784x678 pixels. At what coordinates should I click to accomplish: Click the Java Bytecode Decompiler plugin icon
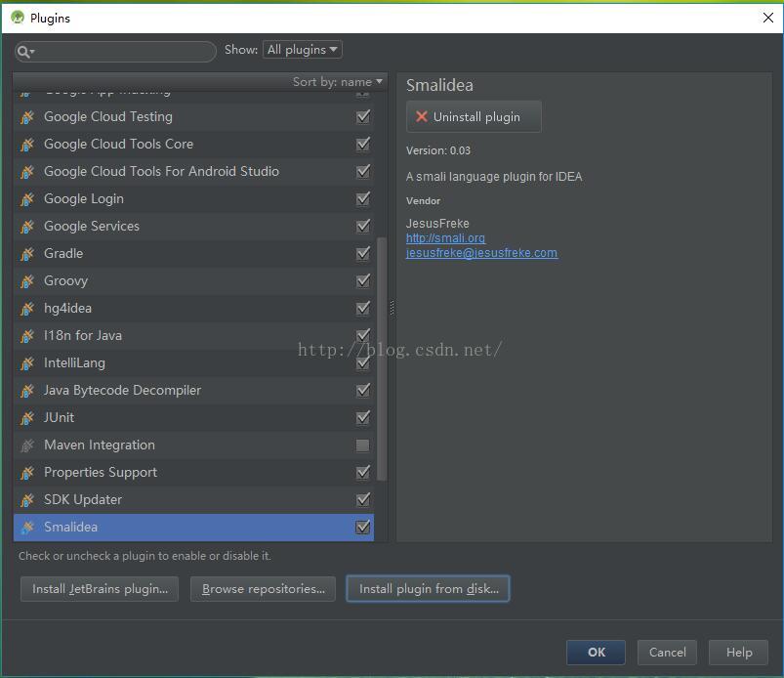point(27,391)
